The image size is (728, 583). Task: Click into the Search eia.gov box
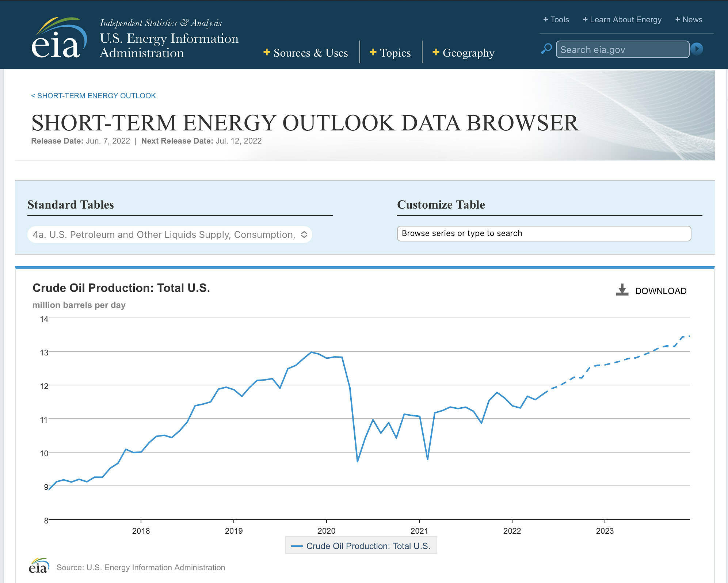coord(622,50)
